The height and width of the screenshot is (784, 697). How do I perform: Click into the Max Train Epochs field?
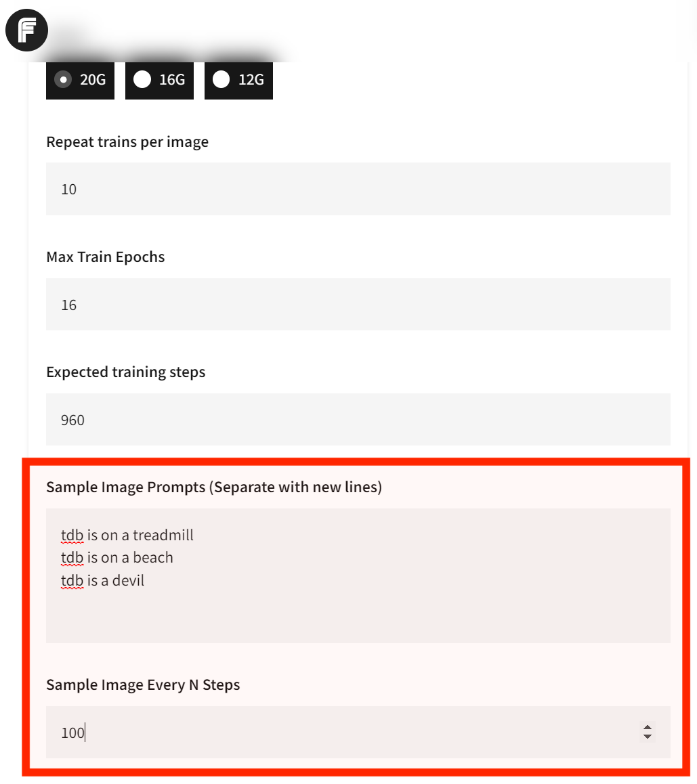click(x=358, y=305)
